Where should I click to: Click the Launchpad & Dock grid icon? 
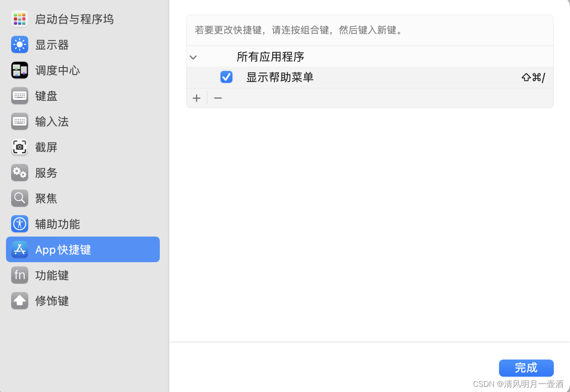20,19
